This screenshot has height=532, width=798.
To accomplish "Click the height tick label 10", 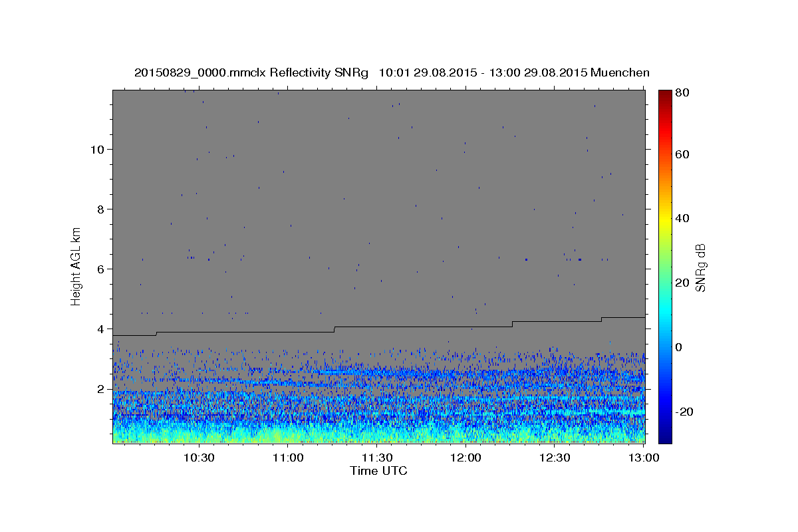I will tap(96, 149).
